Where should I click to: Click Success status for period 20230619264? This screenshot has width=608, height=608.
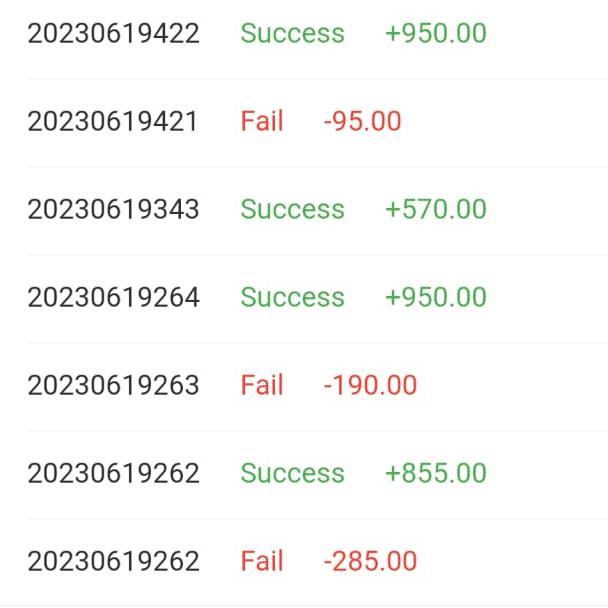292,297
